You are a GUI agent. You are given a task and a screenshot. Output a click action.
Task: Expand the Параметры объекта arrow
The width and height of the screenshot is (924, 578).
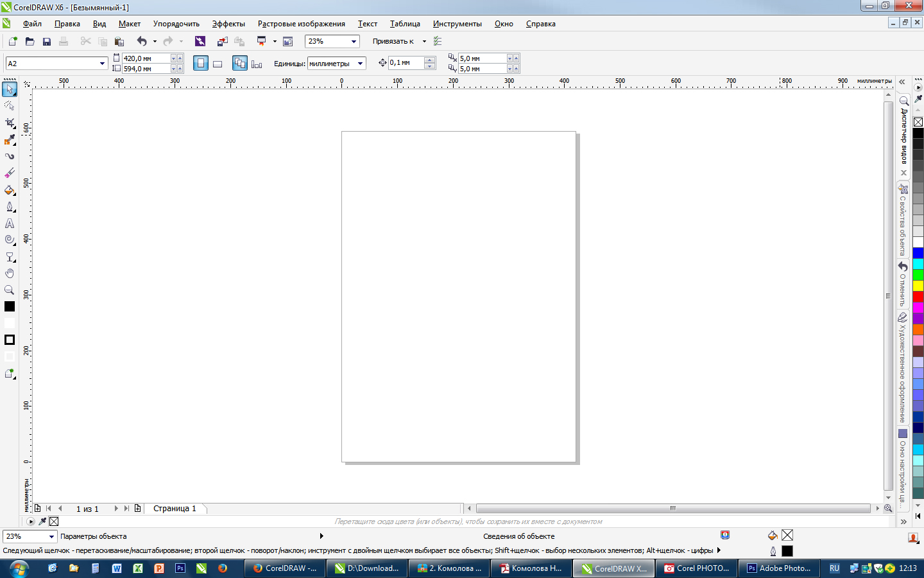321,536
